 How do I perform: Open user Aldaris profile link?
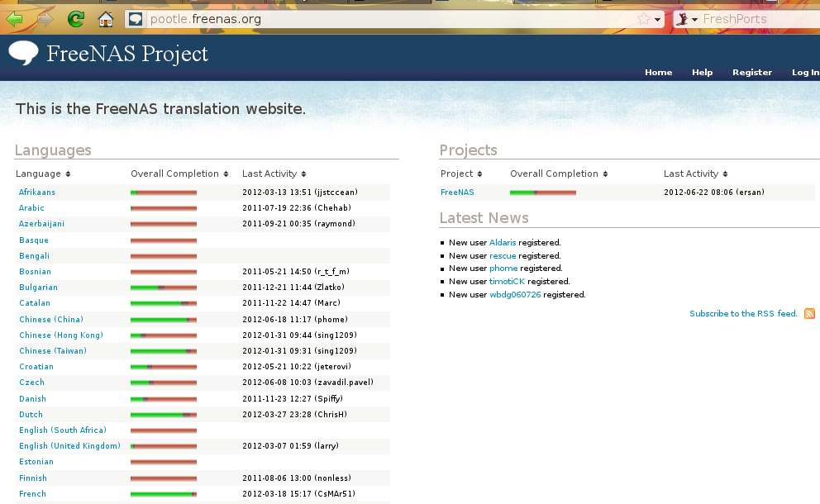tap(503, 243)
